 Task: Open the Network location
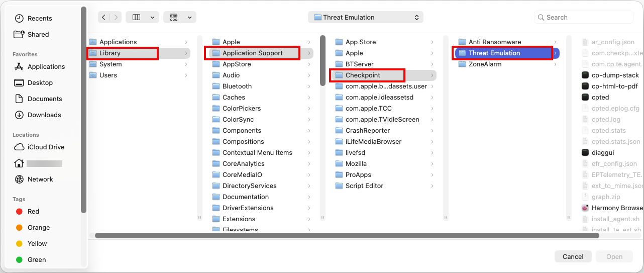[x=34, y=179]
